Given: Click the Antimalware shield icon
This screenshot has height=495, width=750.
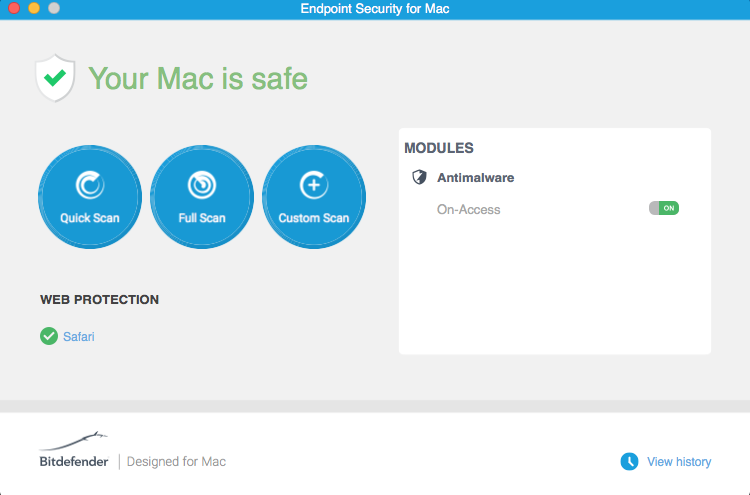Looking at the screenshot, I should tap(420, 178).
